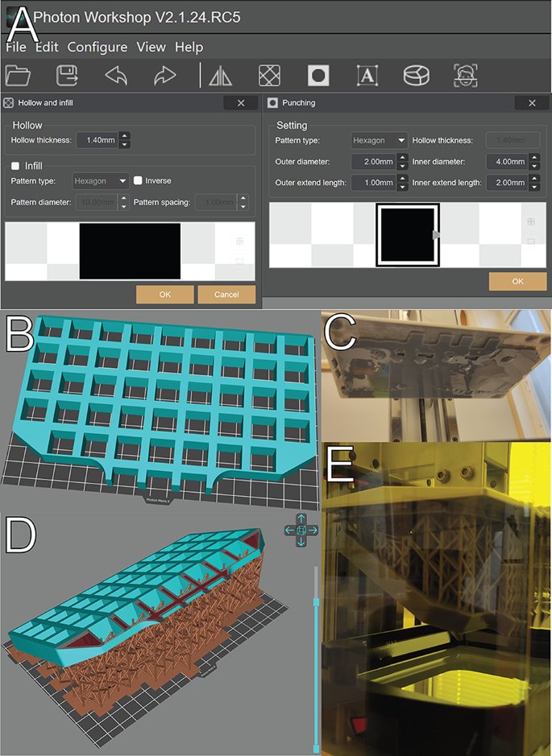This screenshot has height=756, width=552.
Task: Click grid icon in Punching preview
Action: tap(531, 221)
